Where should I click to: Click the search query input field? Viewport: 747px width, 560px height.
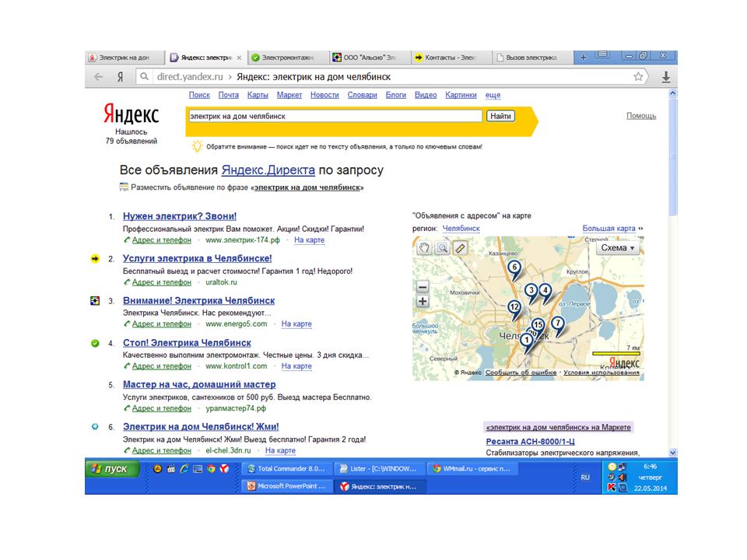click(x=335, y=116)
